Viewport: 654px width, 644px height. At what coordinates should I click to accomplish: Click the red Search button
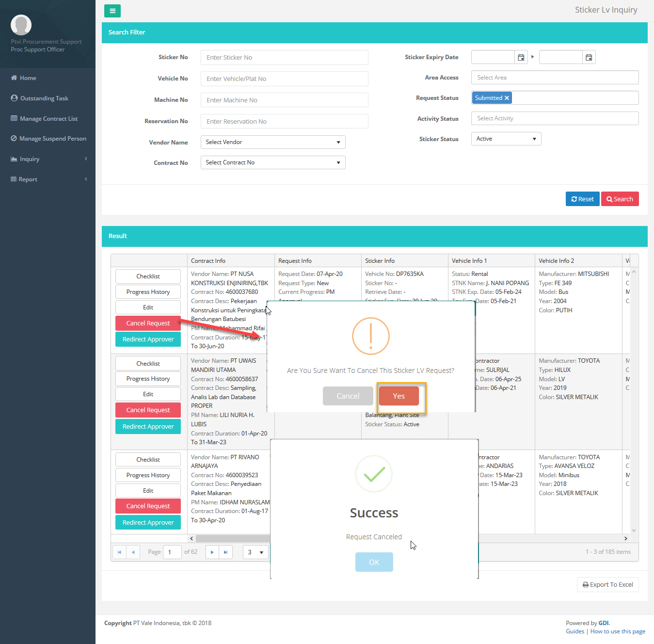(x=620, y=199)
